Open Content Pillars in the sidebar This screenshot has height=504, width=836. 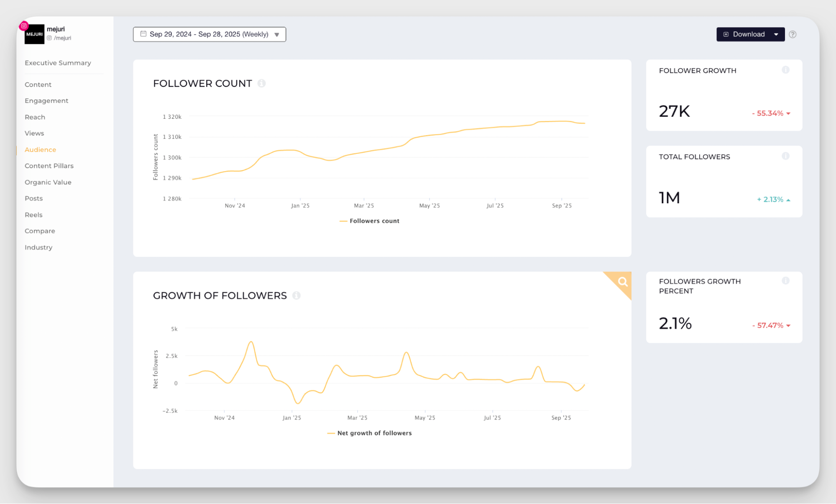point(49,166)
